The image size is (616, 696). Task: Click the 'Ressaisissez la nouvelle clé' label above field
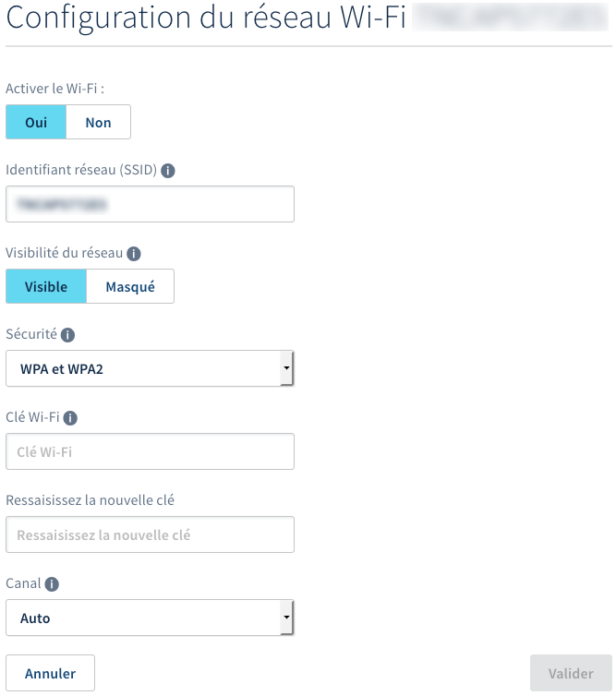coord(90,500)
